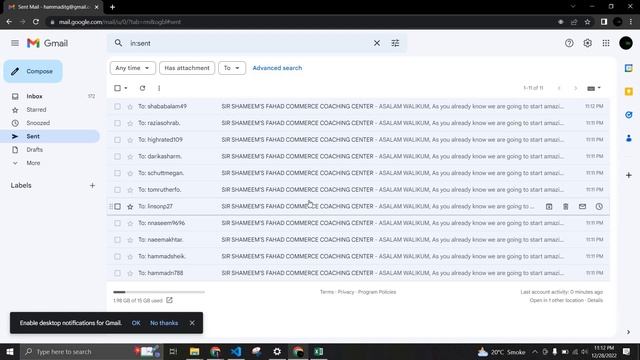Open the select-all dropdown arrow
This screenshot has width=640, height=360.
coord(126,88)
